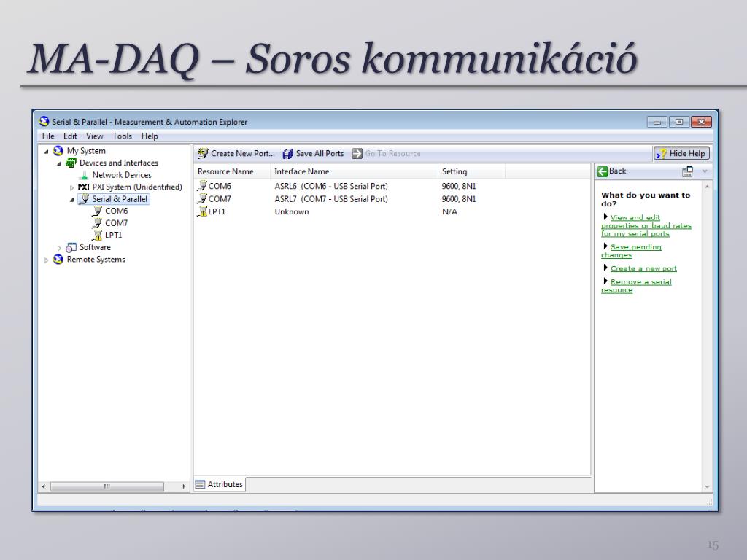Open the File menu
The height and width of the screenshot is (560, 747).
[x=48, y=136]
